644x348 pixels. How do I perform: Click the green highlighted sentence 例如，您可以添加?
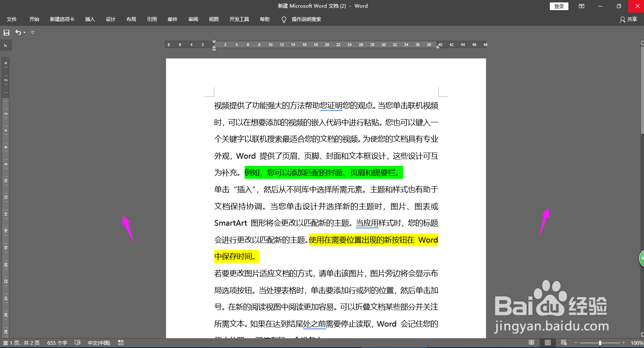tap(323, 172)
